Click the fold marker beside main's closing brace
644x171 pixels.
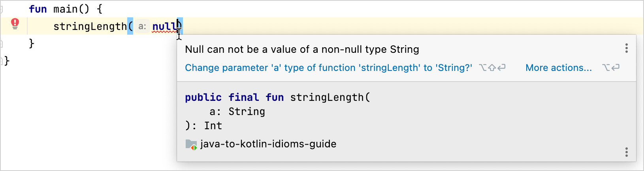coord(2,43)
